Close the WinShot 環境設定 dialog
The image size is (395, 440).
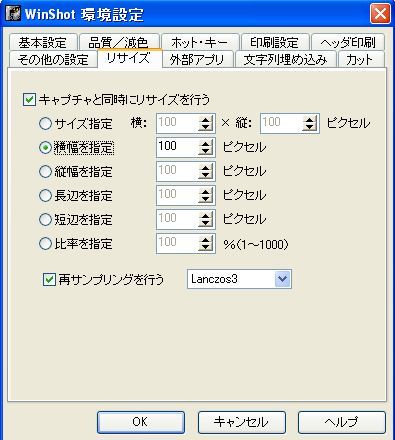click(x=380, y=14)
